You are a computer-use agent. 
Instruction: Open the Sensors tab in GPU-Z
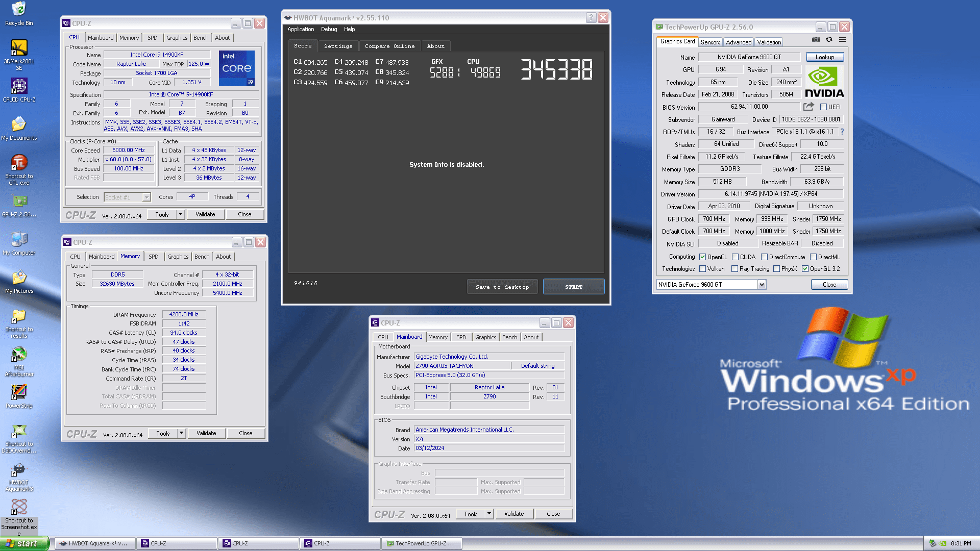(x=710, y=42)
